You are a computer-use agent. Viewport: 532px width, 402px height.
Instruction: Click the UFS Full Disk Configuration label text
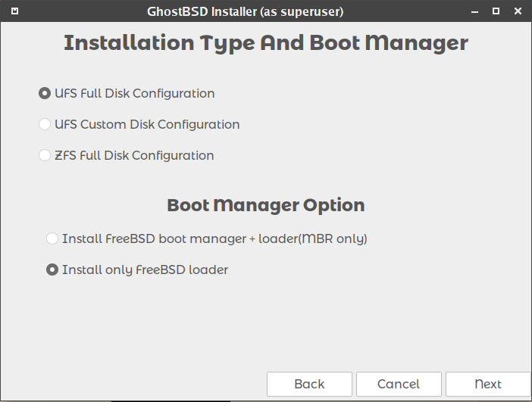coord(135,94)
